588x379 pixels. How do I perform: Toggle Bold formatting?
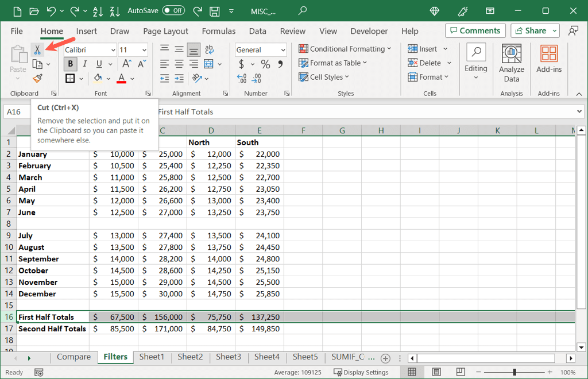[x=71, y=64]
